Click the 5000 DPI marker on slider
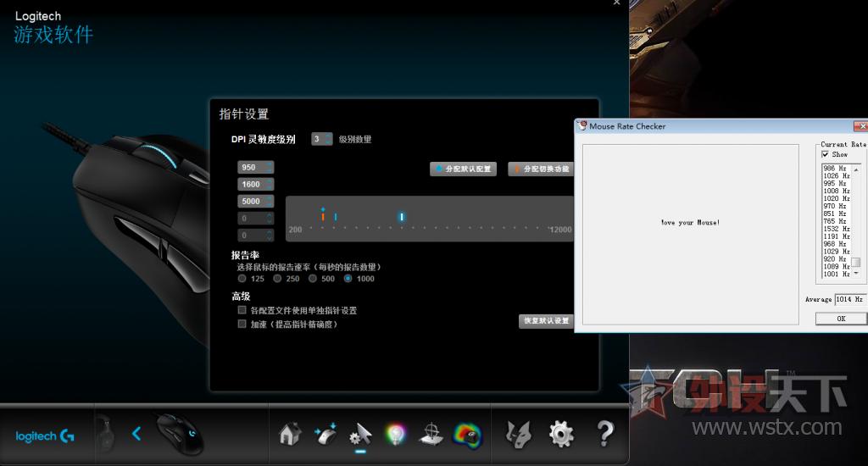This screenshot has height=466, width=868. pyautogui.click(x=402, y=217)
